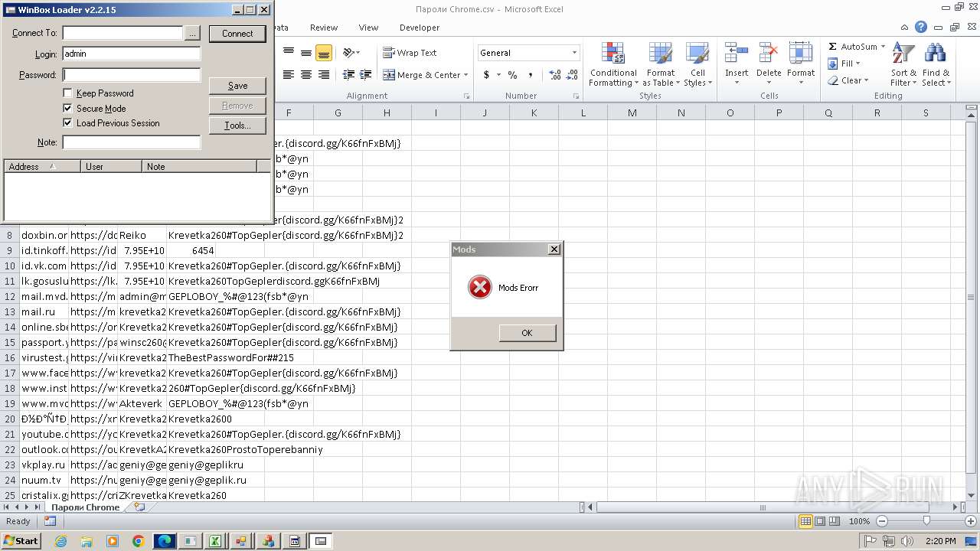This screenshot has width=980, height=551.
Task: Apply Percent Style format
Action: [x=512, y=75]
